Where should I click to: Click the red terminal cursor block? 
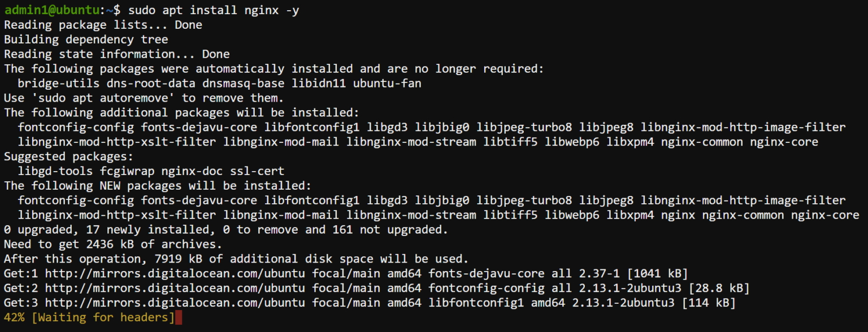(x=179, y=318)
